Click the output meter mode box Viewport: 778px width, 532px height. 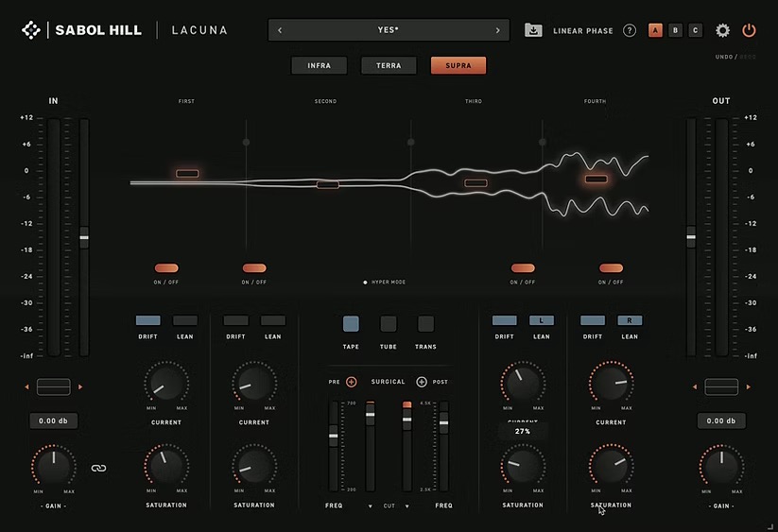click(x=721, y=386)
